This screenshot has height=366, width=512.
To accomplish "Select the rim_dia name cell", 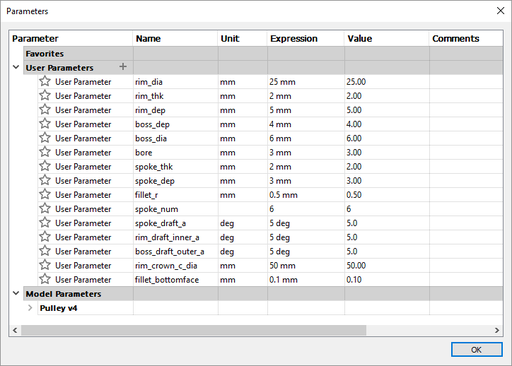I will point(176,82).
